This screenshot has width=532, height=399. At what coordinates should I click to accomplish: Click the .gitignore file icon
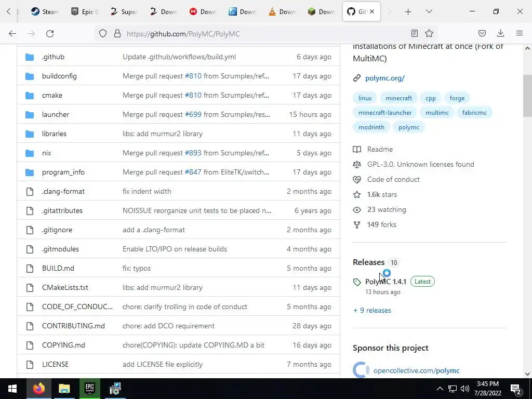click(30, 230)
